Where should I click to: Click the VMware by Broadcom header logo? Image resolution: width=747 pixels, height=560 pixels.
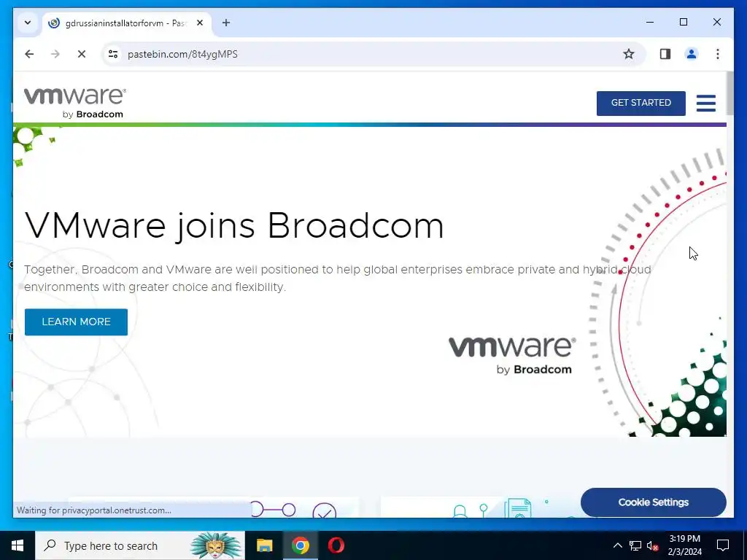[75, 103]
